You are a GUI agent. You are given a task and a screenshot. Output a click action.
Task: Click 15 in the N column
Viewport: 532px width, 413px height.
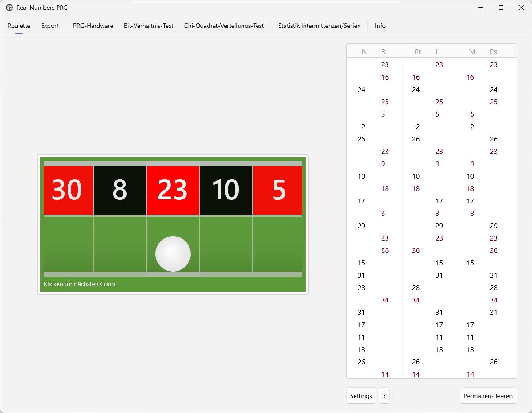362,263
